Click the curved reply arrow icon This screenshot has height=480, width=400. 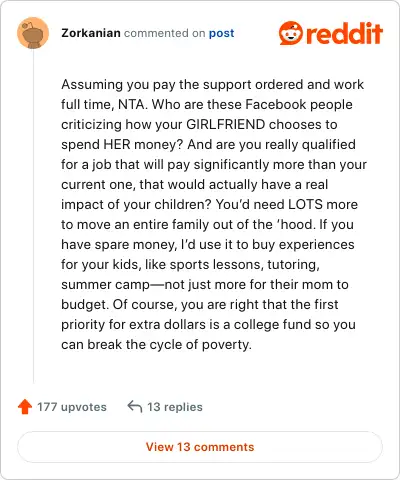(x=135, y=407)
